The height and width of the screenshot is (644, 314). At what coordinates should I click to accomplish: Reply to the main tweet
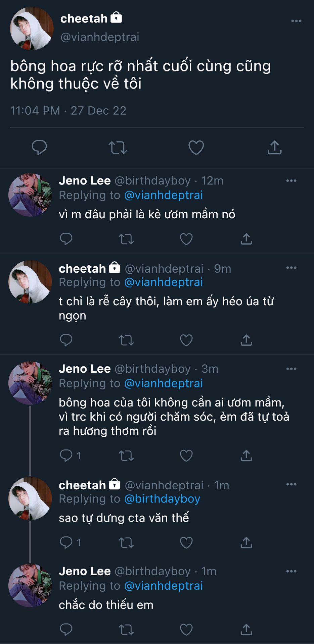pyautogui.click(x=39, y=148)
